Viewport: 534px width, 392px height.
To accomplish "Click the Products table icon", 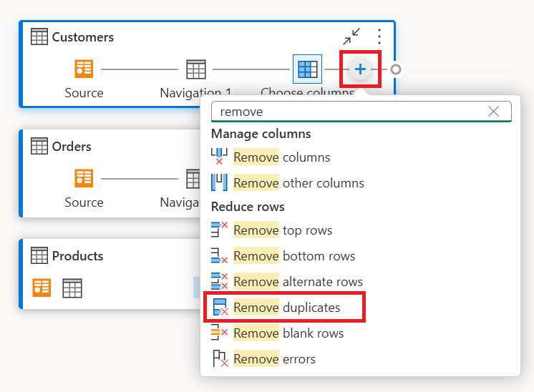I will [x=39, y=255].
